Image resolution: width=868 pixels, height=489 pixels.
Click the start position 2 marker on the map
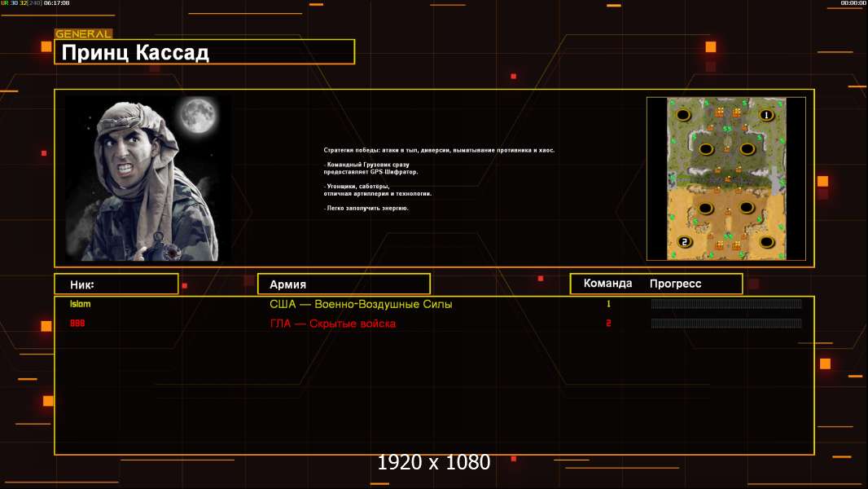(685, 242)
